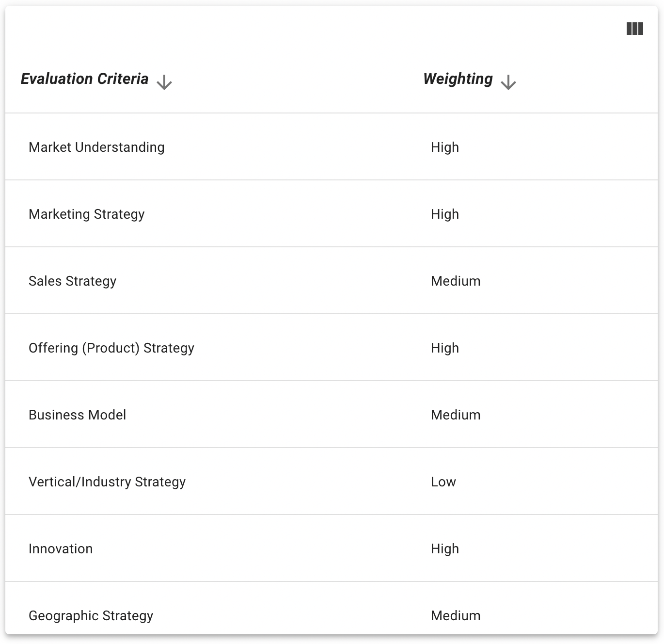
Task: Click the Vertical/Industry Strategy cell
Action: 107,482
